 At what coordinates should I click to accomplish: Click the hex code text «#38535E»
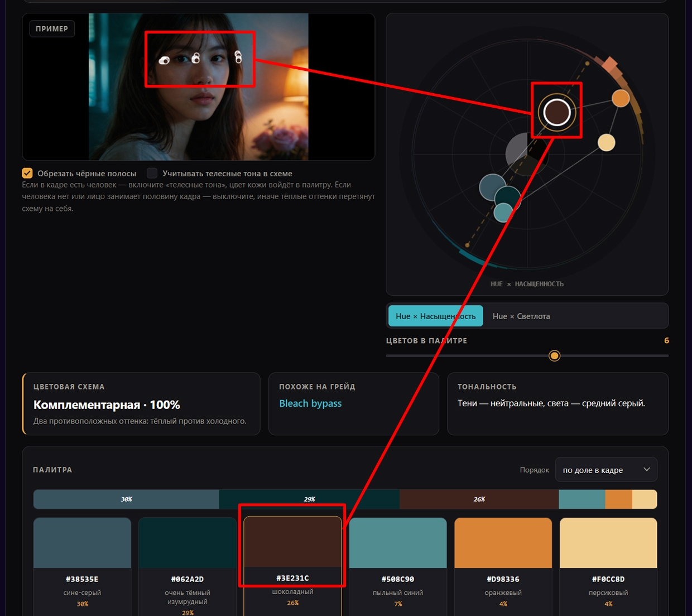point(82,579)
